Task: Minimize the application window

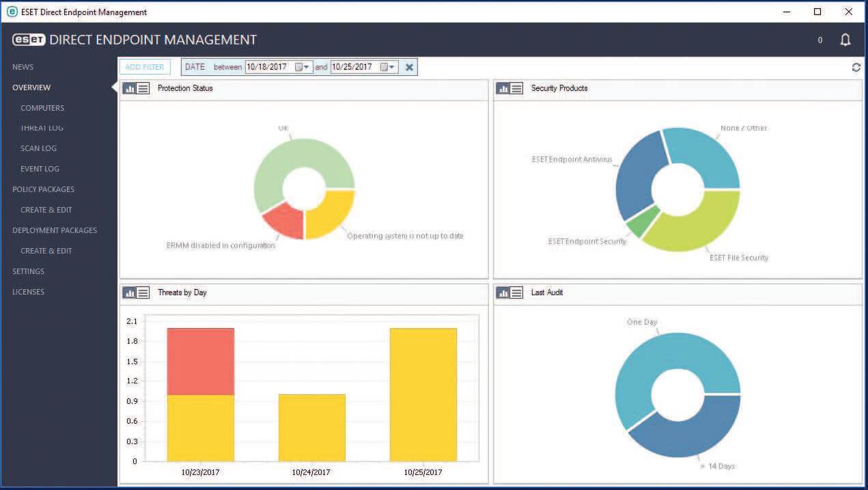Action: (787, 12)
